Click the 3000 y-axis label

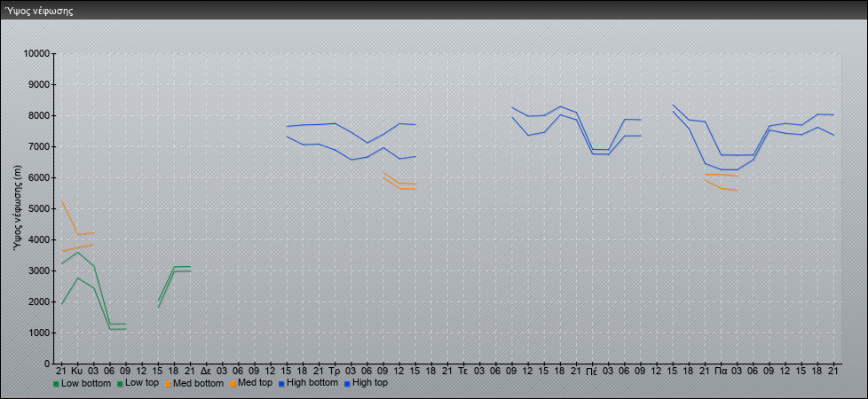[39, 270]
